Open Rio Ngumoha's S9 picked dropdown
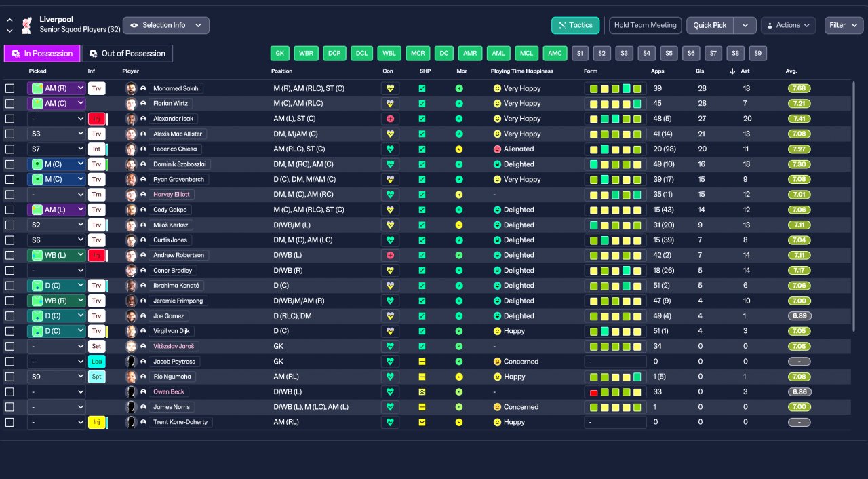Image resolution: width=868 pixels, height=479 pixels. tap(56, 377)
